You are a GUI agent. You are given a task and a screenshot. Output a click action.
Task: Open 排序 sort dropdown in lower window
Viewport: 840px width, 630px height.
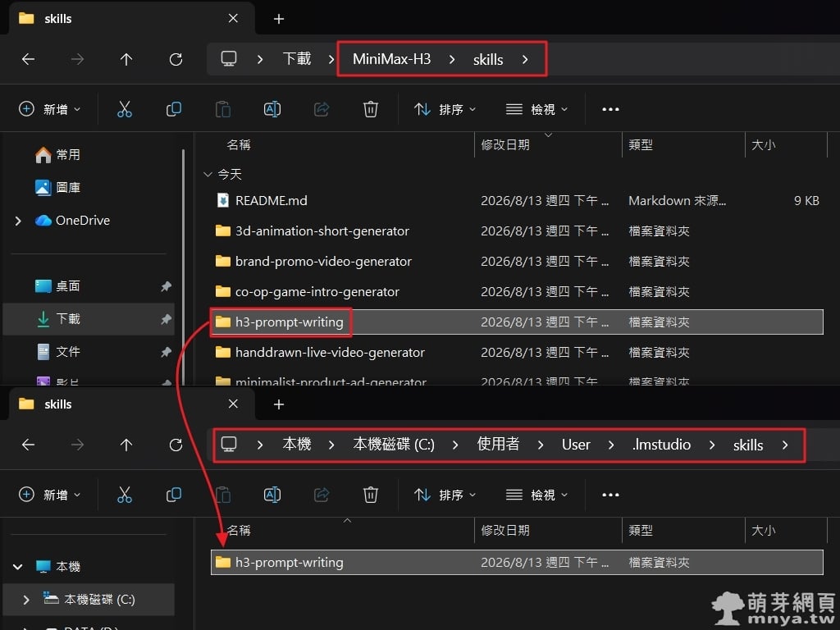(x=445, y=495)
